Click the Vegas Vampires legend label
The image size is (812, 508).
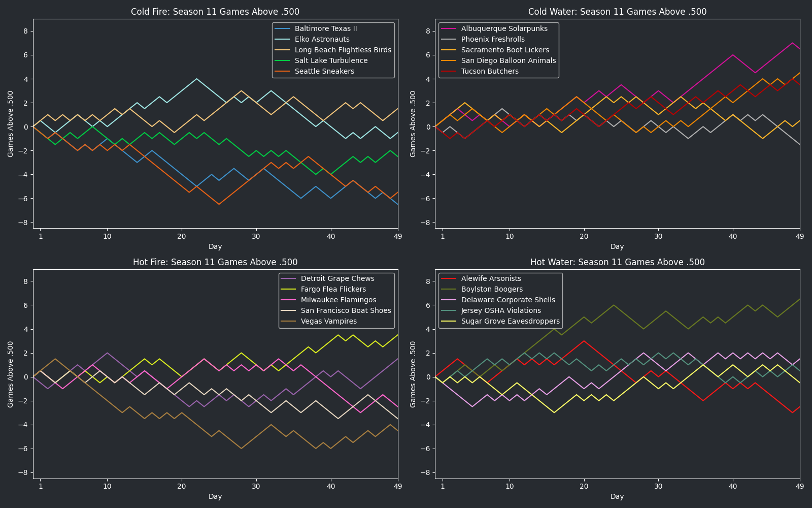pyautogui.click(x=328, y=321)
